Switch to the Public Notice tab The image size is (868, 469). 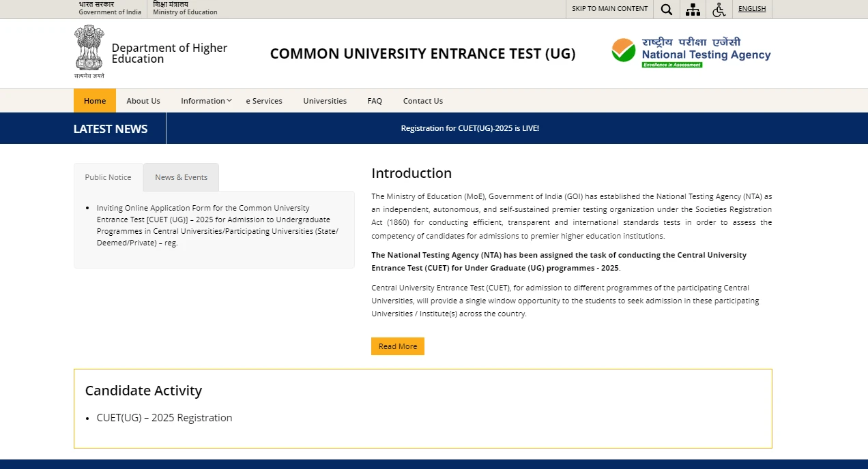[x=107, y=177]
